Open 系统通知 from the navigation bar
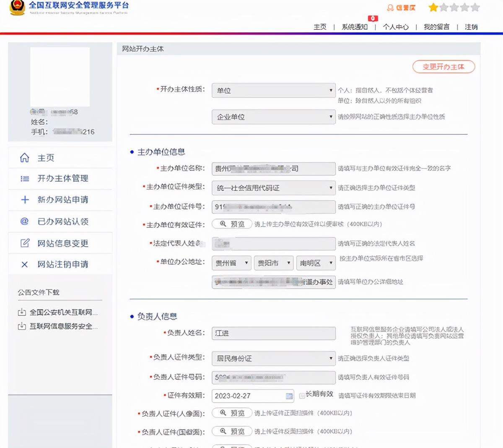The image size is (503, 448). coord(354,26)
